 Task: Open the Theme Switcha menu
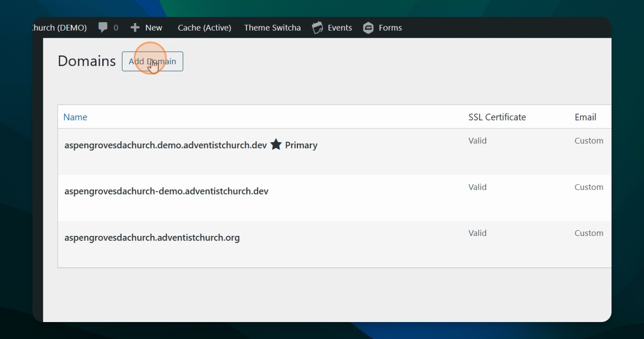[x=272, y=28]
